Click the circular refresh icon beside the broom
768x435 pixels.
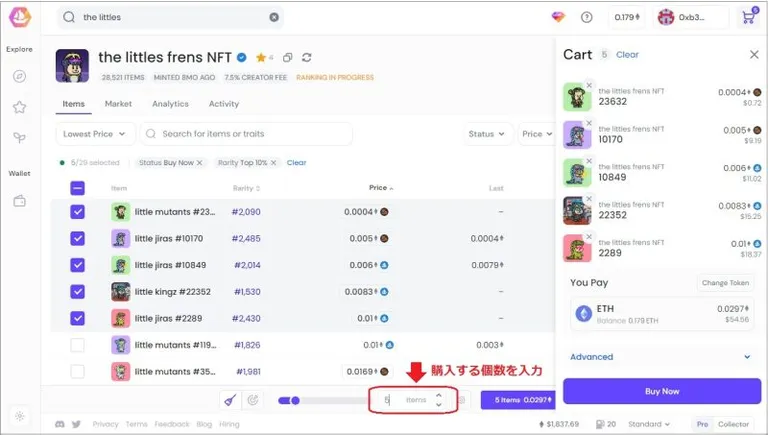coord(253,400)
